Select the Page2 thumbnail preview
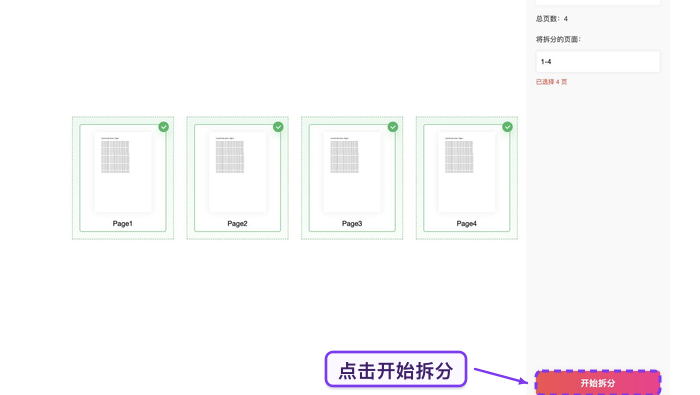This screenshot has height=395, width=700. point(238,172)
